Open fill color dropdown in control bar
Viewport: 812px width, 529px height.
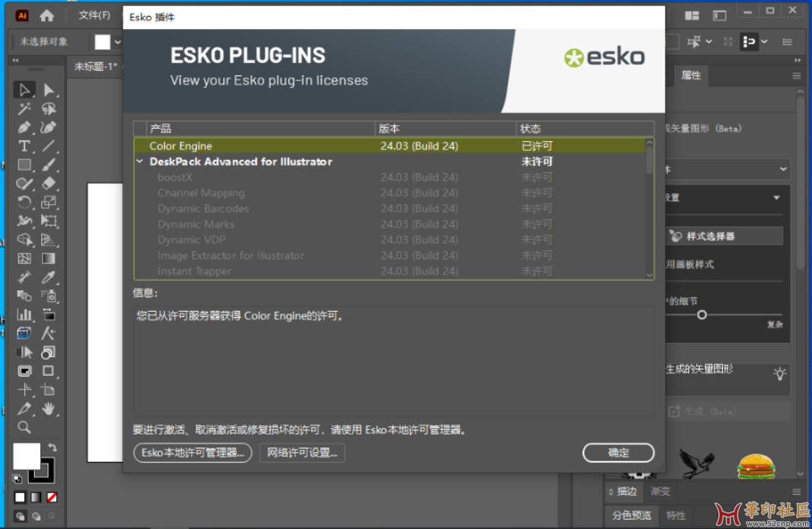click(118, 42)
